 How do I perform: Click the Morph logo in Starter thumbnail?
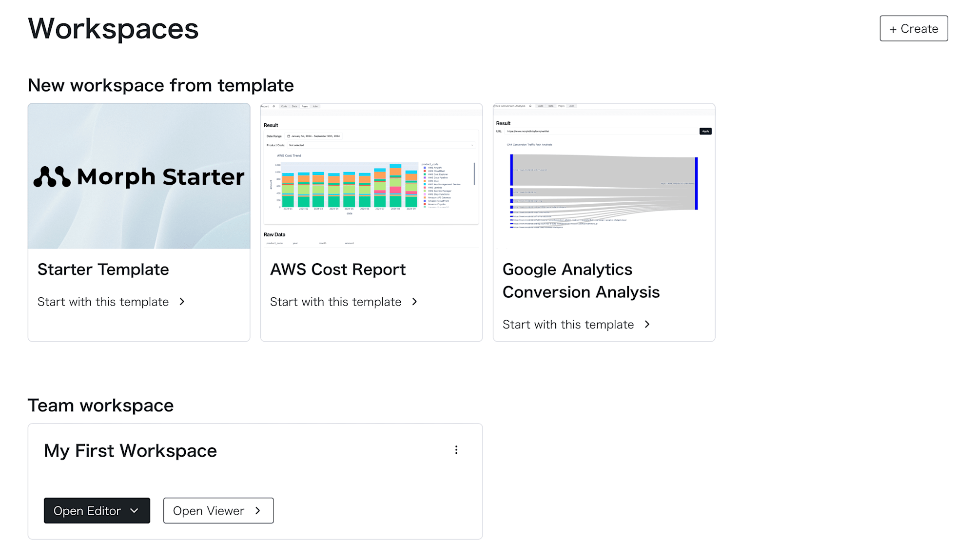tap(52, 176)
